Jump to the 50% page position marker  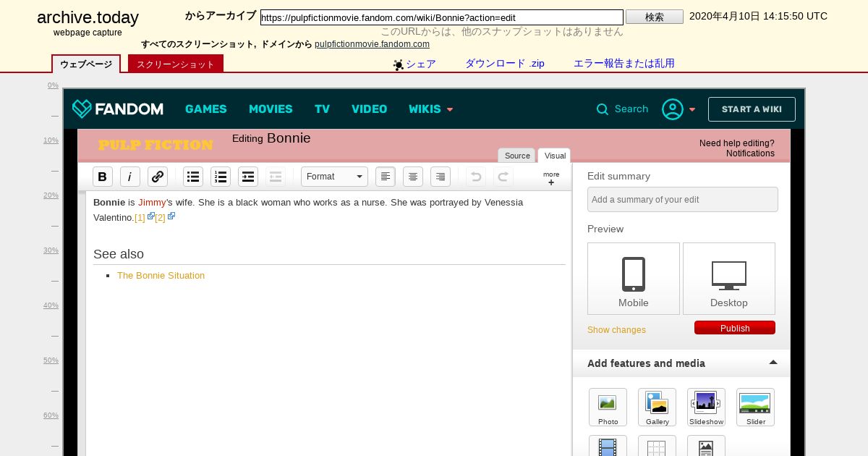point(51,360)
